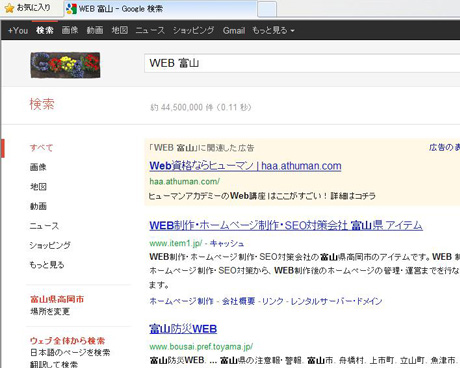Click 場所を変更 to change location
Viewport: 460px width, 368px height.
50,311
